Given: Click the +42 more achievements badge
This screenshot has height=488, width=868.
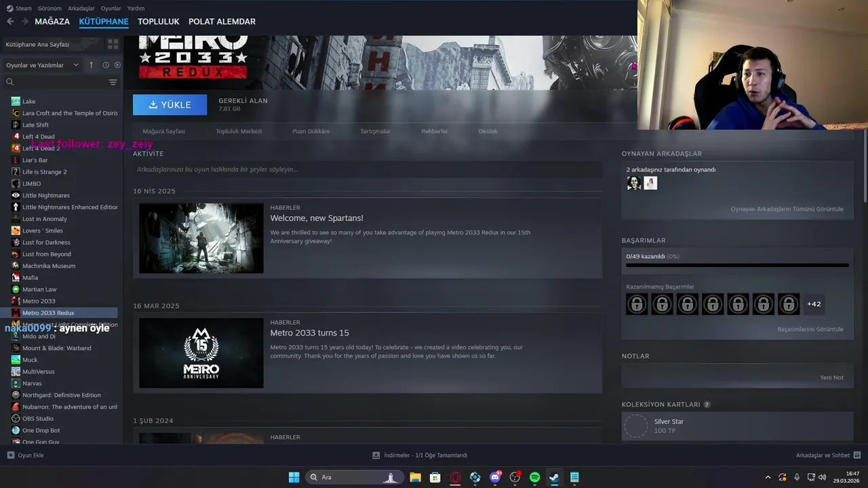Looking at the screenshot, I should click(x=814, y=304).
